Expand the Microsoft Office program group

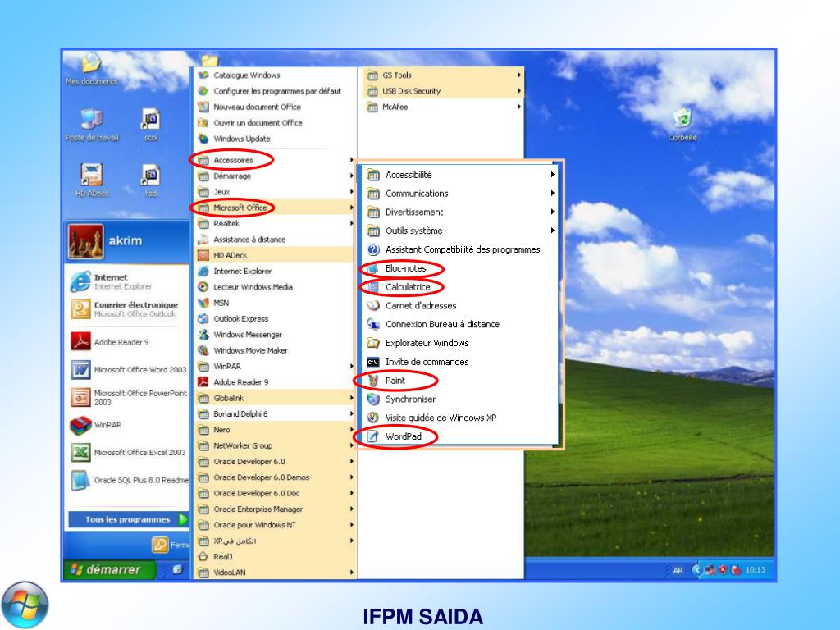pos(275,208)
